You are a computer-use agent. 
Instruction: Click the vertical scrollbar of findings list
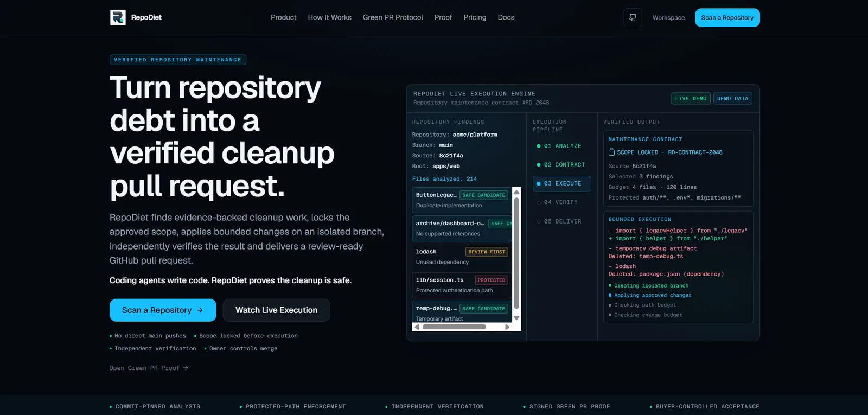tap(516, 253)
